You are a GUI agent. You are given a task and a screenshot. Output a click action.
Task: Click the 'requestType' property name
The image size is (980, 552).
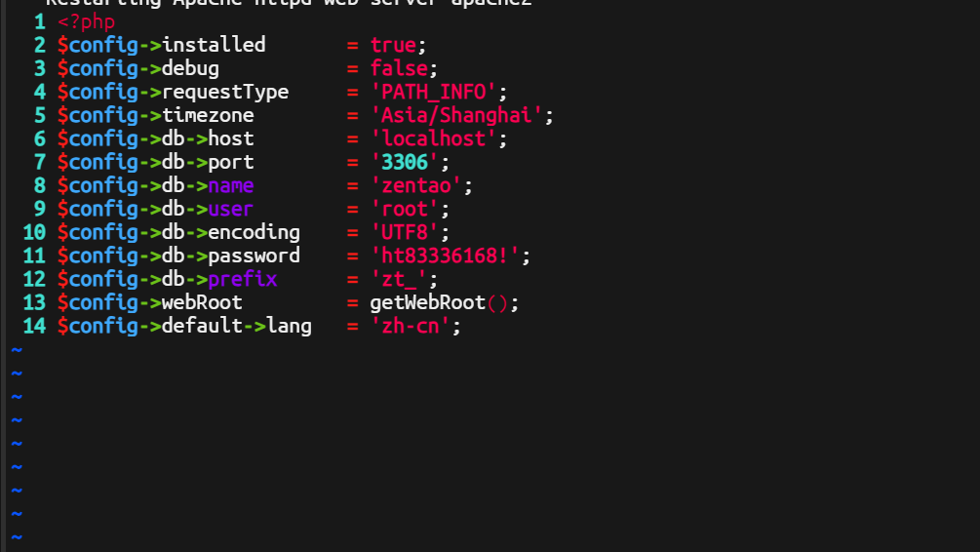[225, 92]
